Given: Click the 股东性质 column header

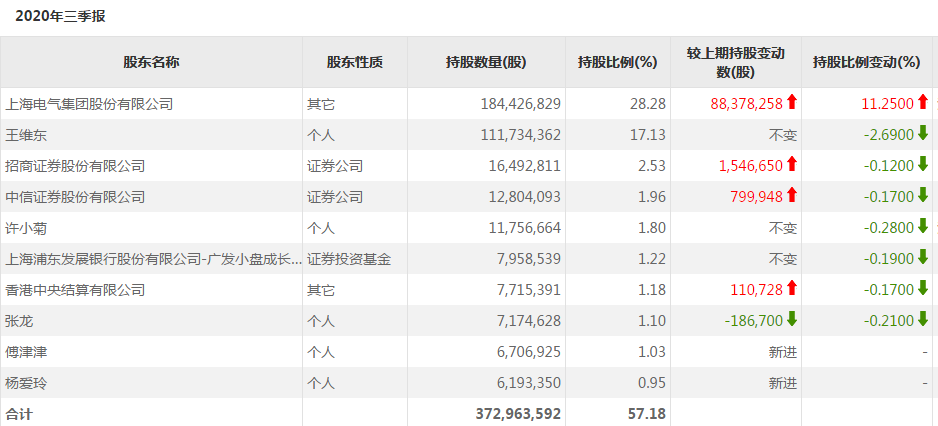Looking at the screenshot, I should pos(355,62).
